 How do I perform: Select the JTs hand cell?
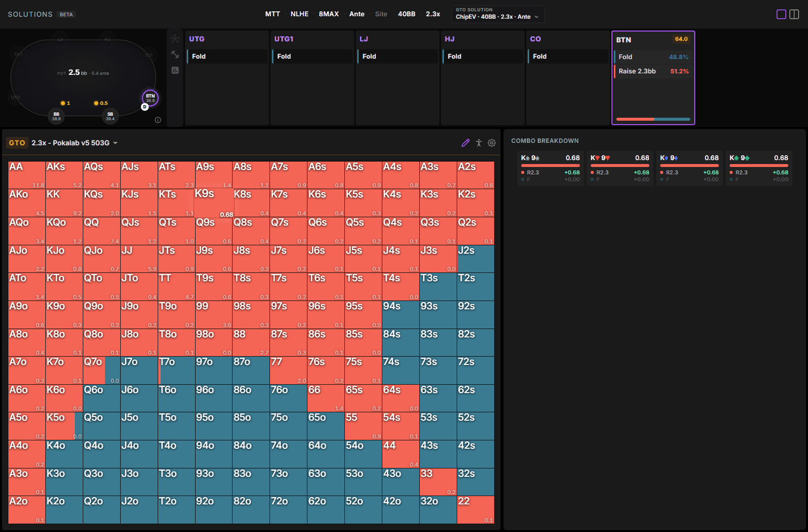coord(176,259)
